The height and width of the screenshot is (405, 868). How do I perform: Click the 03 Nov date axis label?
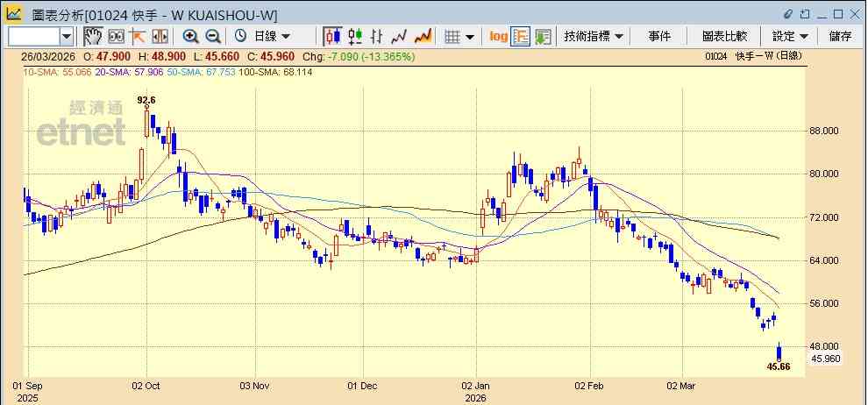(x=255, y=386)
